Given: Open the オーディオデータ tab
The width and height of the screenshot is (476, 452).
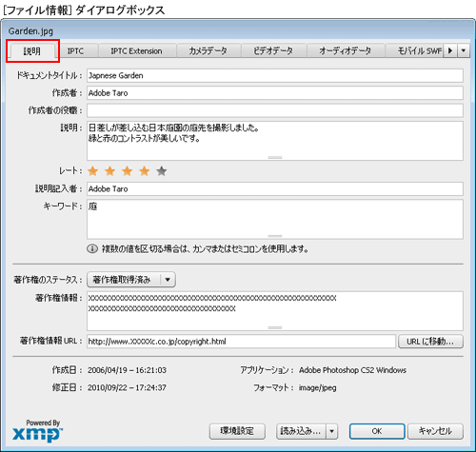Looking at the screenshot, I should click(x=346, y=50).
